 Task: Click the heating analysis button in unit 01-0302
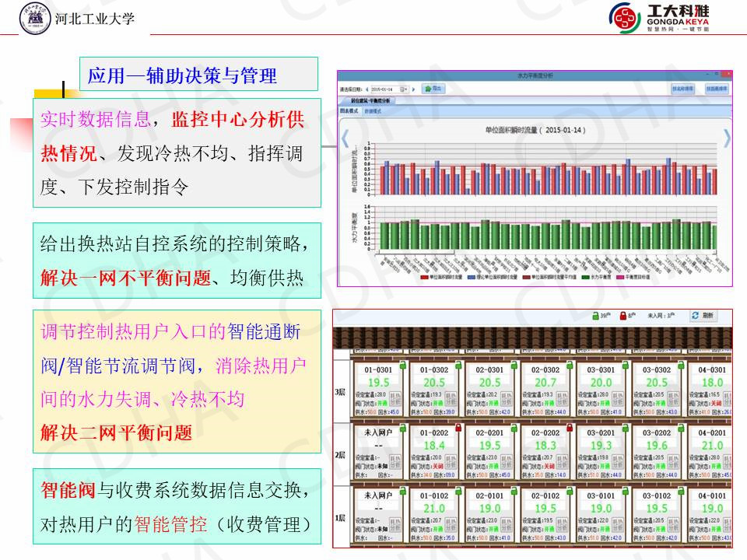tap(451, 397)
